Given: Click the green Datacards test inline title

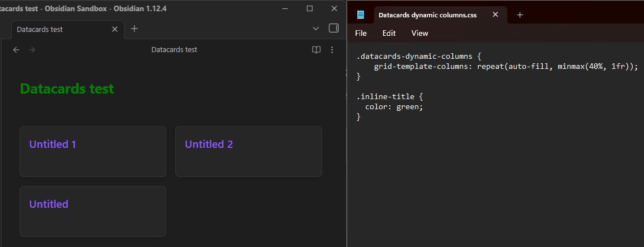Looking at the screenshot, I should coord(67,88).
